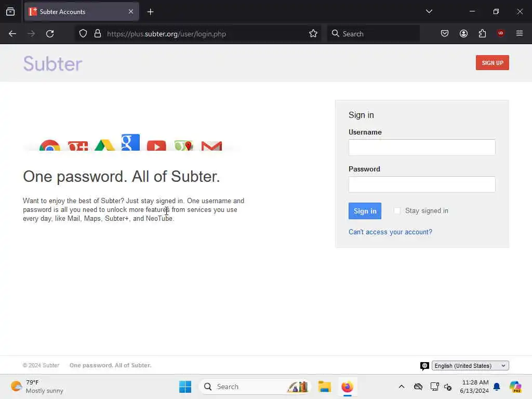Show hidden system tray icons
Viewport: 532px width, 399px height.
pos(402,387)
